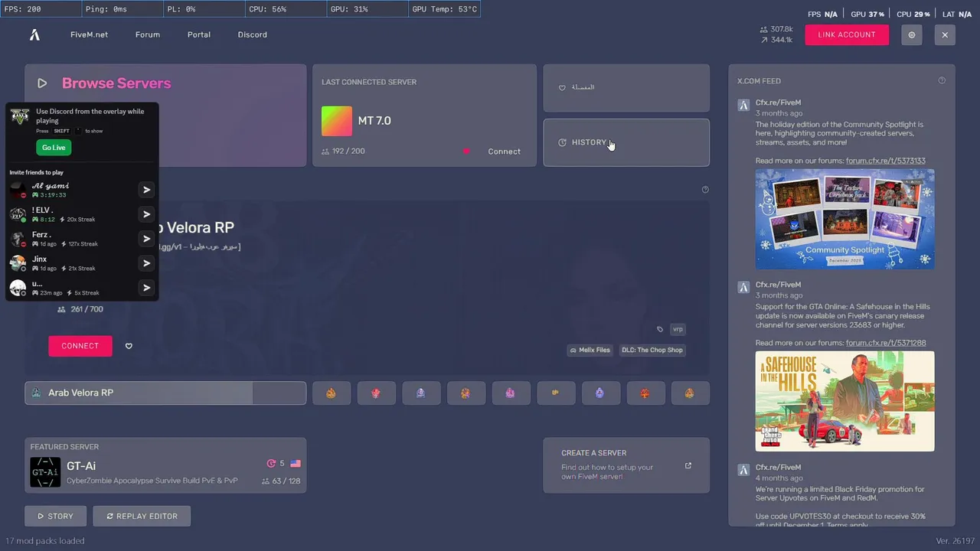
Task: Click '192 / 200' player count
Action: coord(348,152)
